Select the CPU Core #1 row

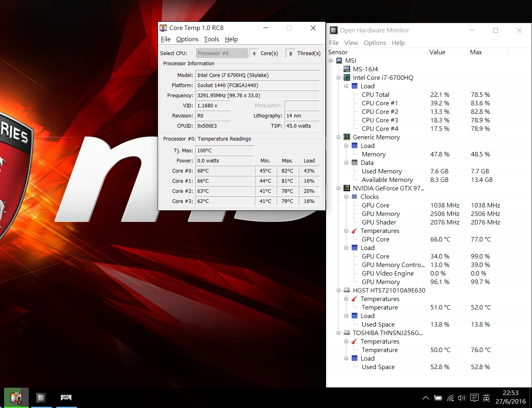(429, 103)
